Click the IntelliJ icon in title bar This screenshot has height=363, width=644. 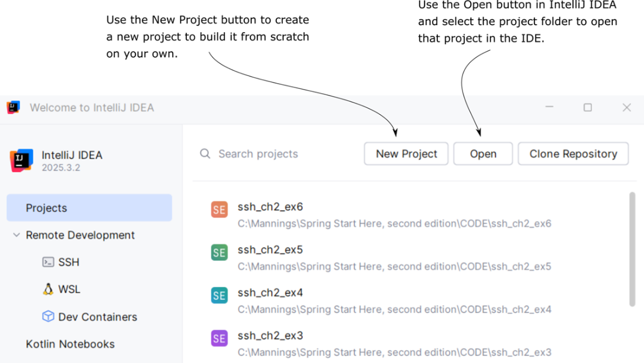point(13,108)
